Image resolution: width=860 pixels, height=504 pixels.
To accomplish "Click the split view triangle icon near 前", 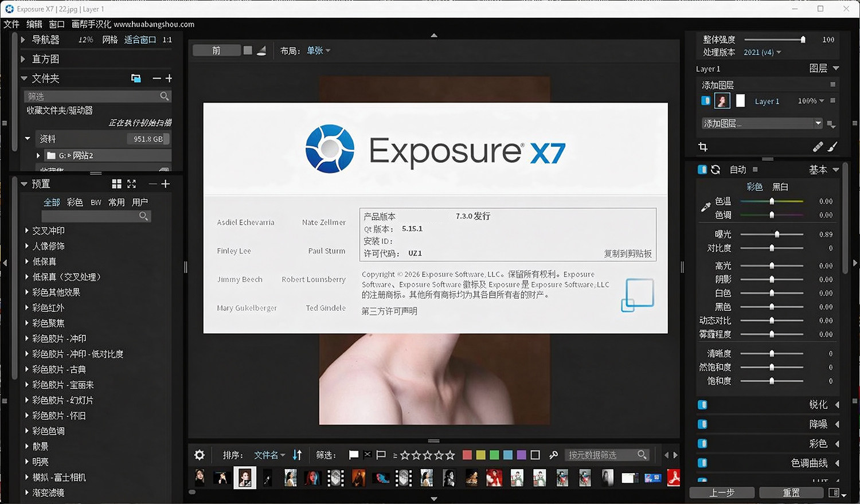I will coord(261,50).
